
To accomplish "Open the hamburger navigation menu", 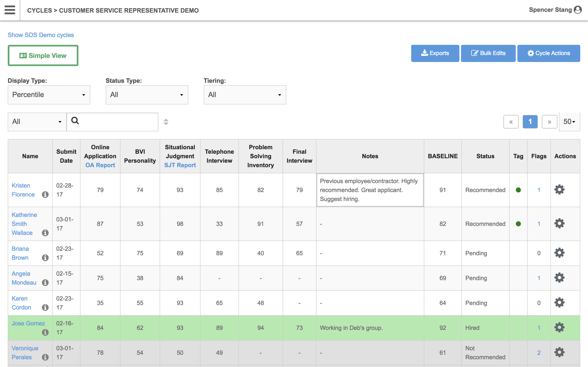I will pos(10,10).
